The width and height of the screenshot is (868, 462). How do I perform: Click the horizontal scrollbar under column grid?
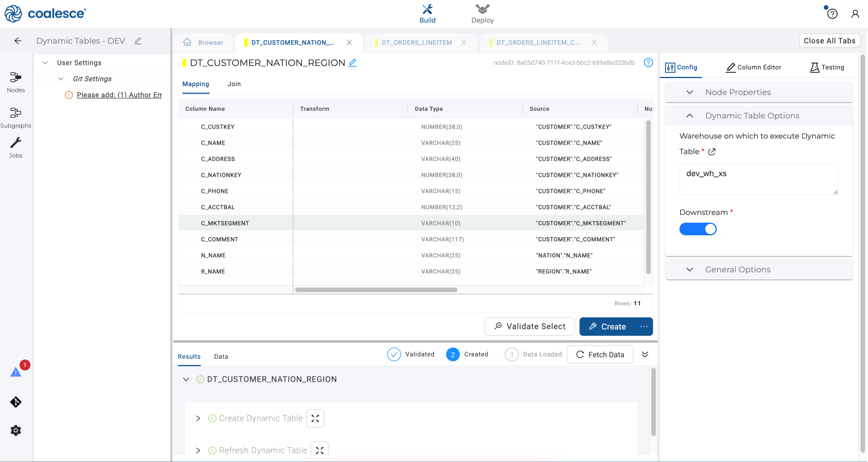(376, 290)
